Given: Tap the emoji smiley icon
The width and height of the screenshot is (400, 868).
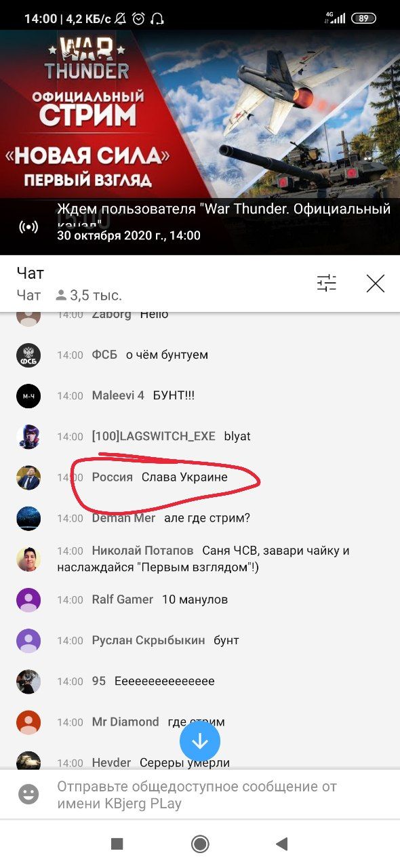Looking at the screenshot, I should point(28,795).
